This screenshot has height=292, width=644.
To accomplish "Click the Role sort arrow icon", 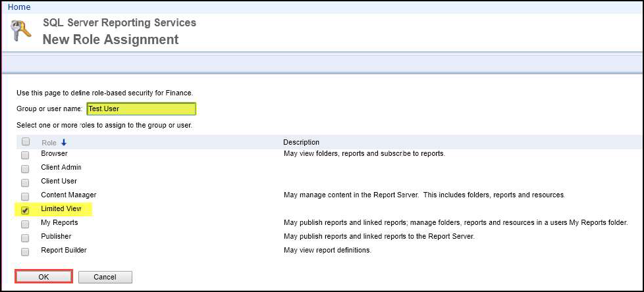I will coord(64,143).
